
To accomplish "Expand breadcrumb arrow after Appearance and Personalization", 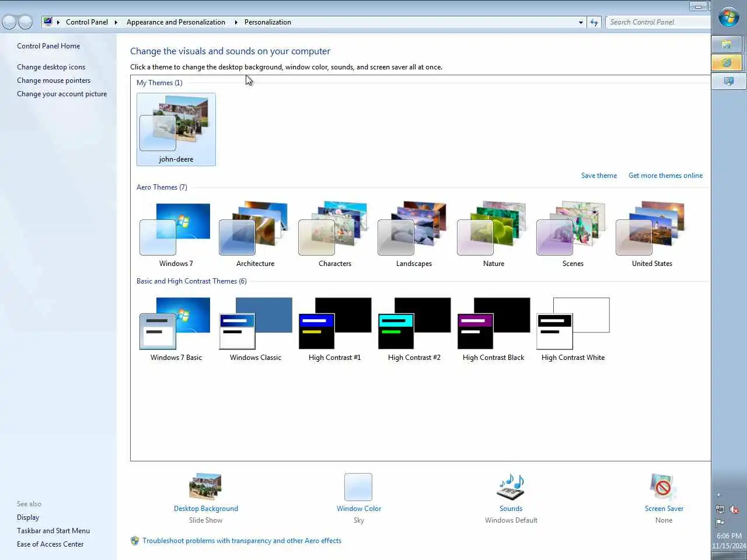I will point(236,22).
